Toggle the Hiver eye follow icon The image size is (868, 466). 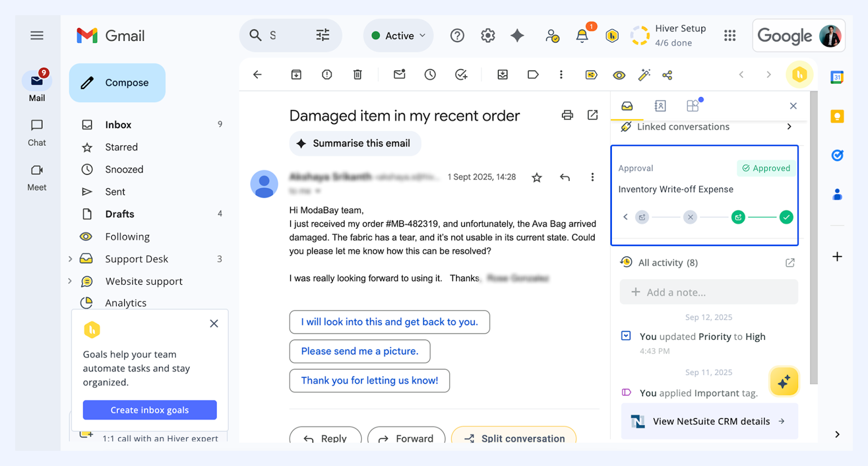(619, 75)
